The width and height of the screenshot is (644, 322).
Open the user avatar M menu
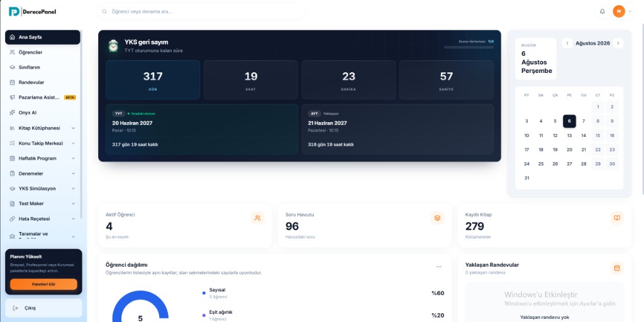coord(619,11)
